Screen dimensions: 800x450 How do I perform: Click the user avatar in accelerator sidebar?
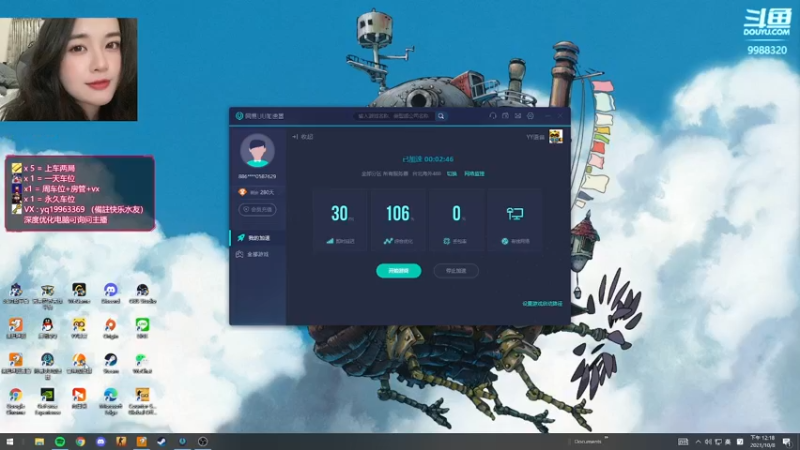258,151
